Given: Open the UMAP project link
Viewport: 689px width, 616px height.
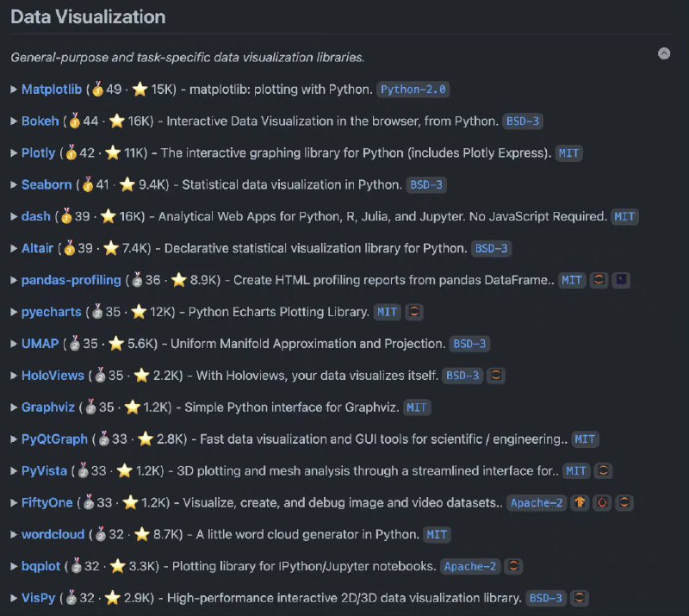Looking at the screenshot, I should click(40, 344).
